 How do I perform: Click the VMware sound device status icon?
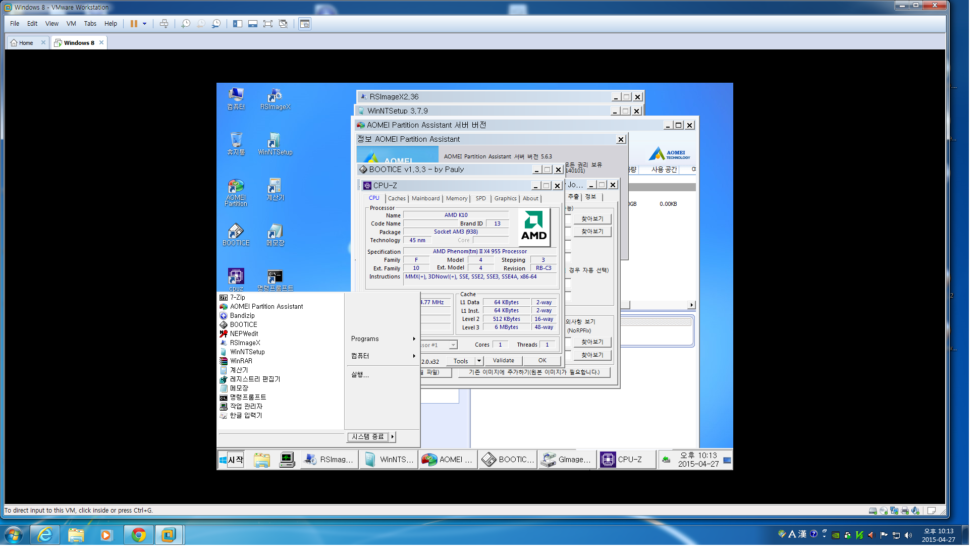tap(915, 511)
